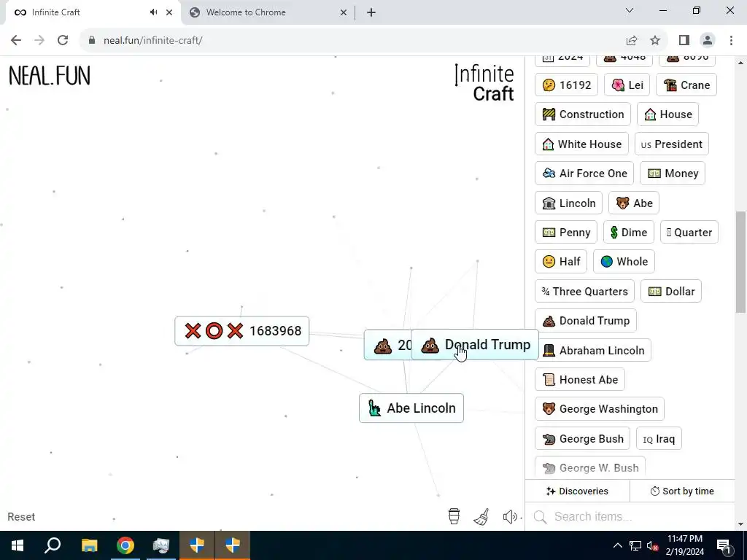Select the Money element
The image size is (747, 560).
click(x=673, y=174)
